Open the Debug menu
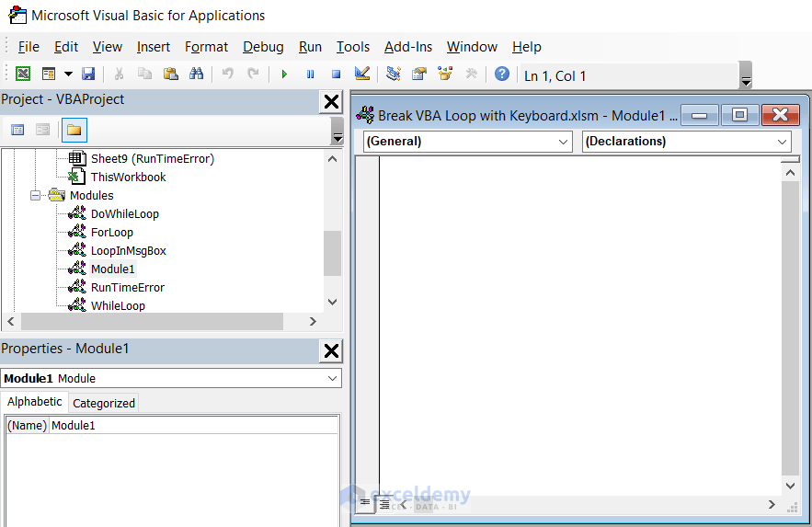The width and height of the screenshot is (812, 527). coord(263,47)
